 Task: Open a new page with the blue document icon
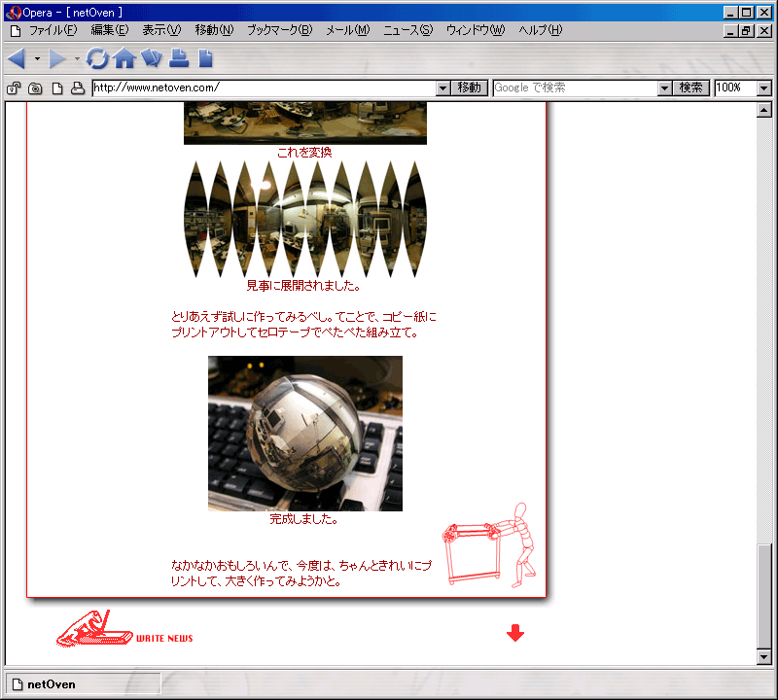click(x=205, y=58)
